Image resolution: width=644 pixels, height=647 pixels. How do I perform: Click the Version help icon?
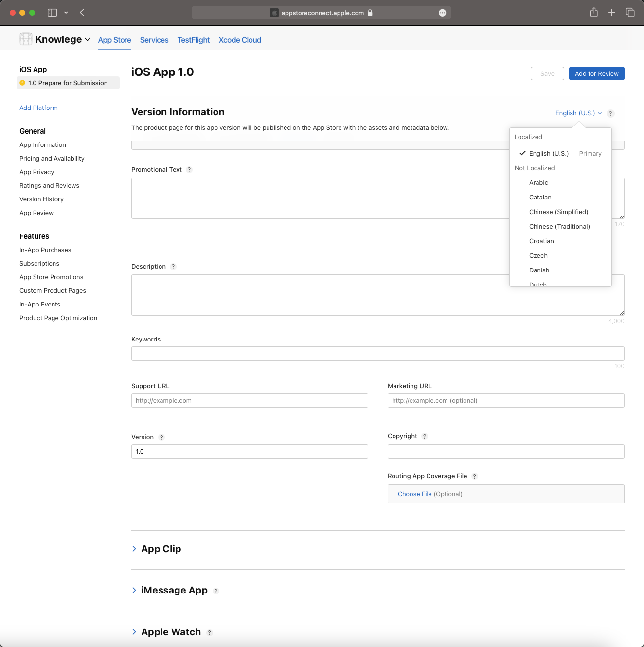(x=161, y=437)
